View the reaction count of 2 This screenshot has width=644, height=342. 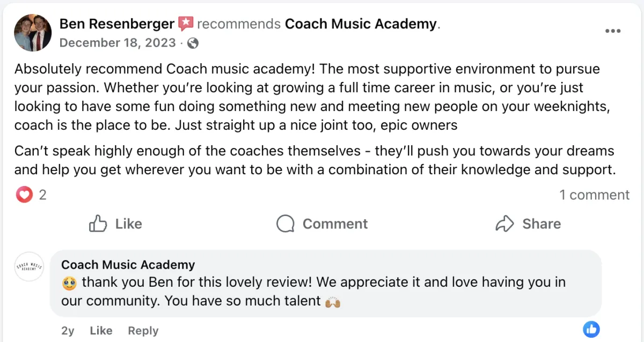point(43,195)
